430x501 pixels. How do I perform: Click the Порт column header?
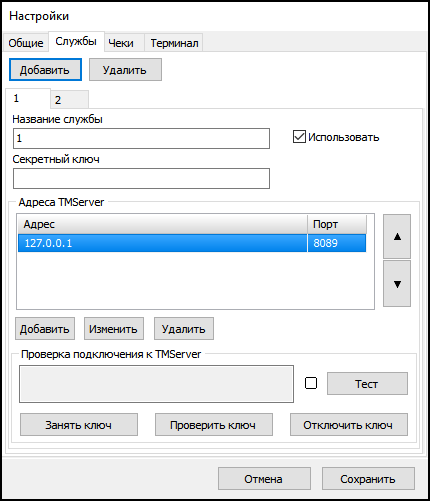(337, 224)
